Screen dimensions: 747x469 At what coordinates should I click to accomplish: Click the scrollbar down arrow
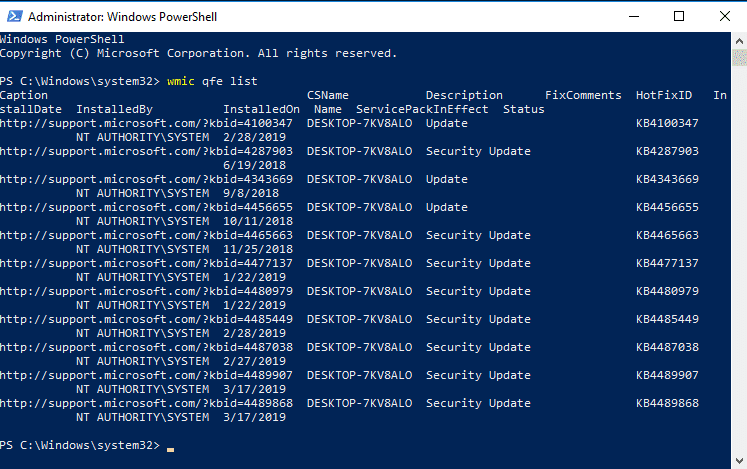[x=739, y=461]
